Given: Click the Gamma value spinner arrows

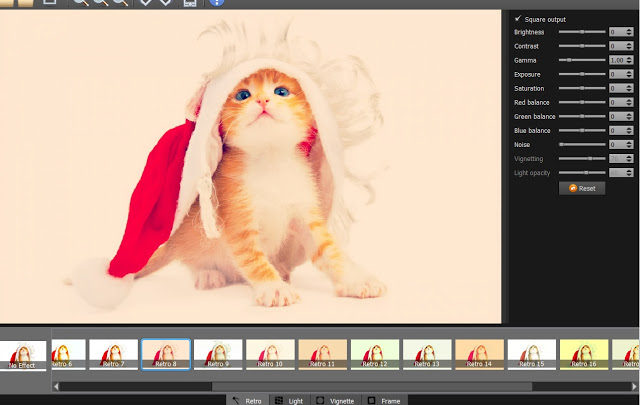Looking at the screenshot, I should point(629,60).
